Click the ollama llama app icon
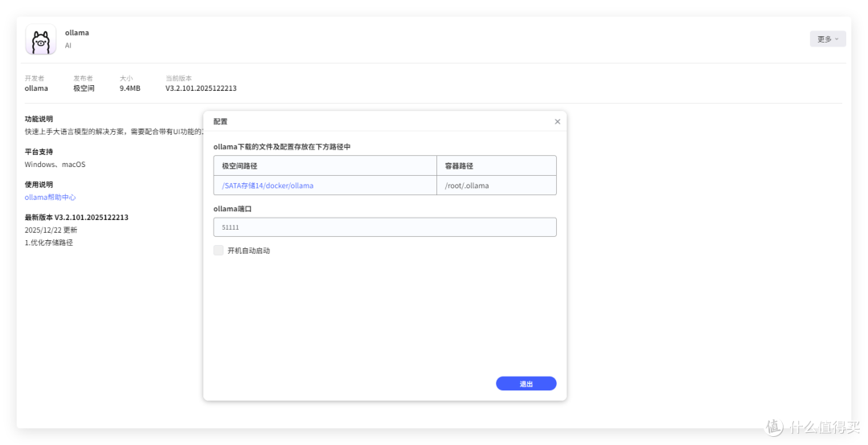This screenshot has height=445, width=868. [x=40, y=39]
